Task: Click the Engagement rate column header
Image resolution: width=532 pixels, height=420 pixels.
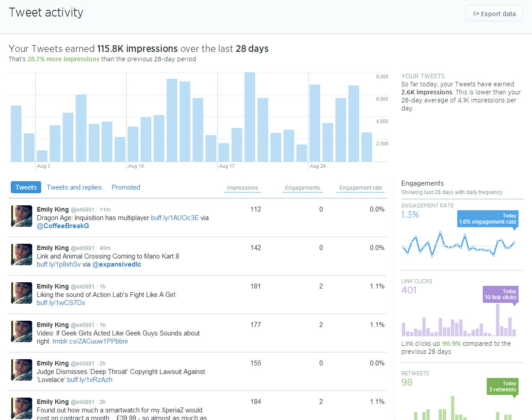Action: pos(360,188)
